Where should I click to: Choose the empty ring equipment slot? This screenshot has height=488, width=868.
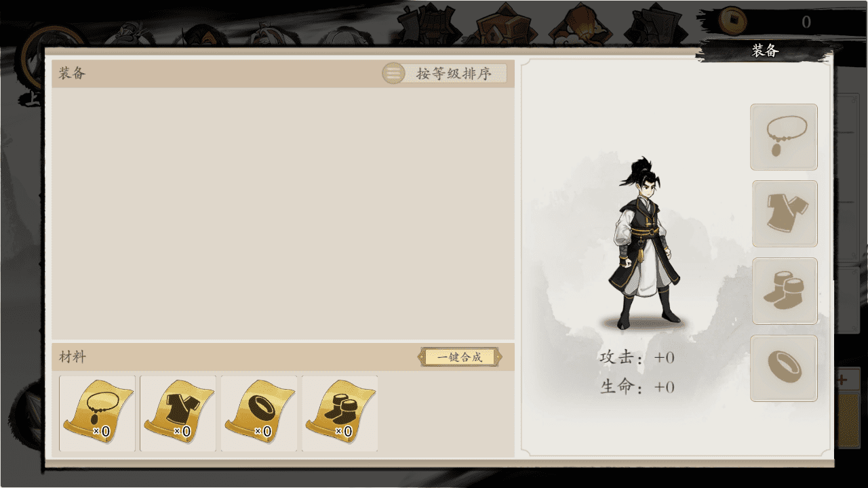click(784, 368)
